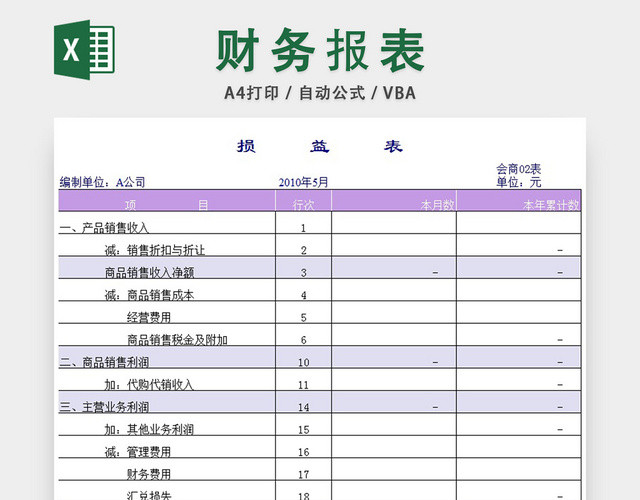640x500 pixels.
Task: Select the row 一、产品销售收入
Action: [x=320, y=223]
